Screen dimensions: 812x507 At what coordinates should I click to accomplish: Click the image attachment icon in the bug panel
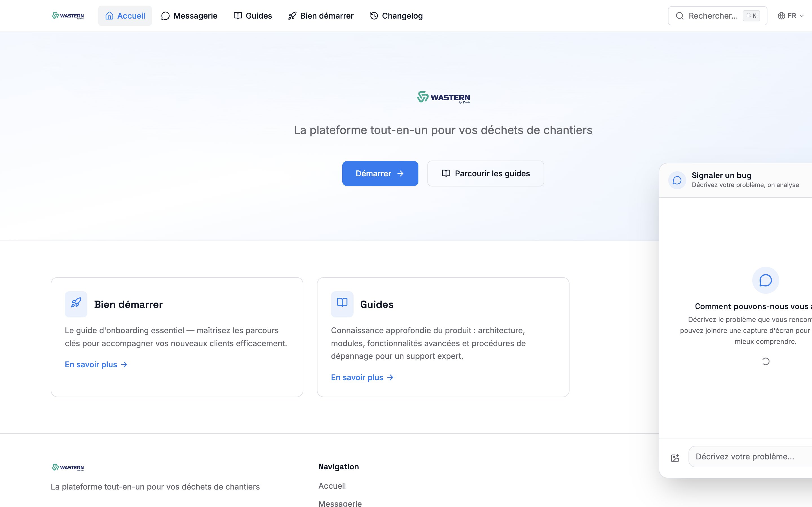(675, 457)
